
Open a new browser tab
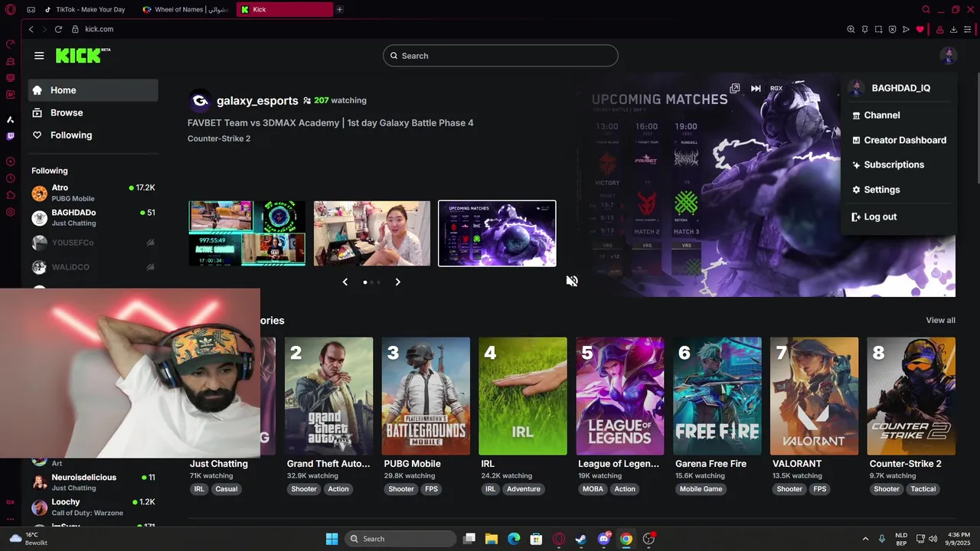339,10
